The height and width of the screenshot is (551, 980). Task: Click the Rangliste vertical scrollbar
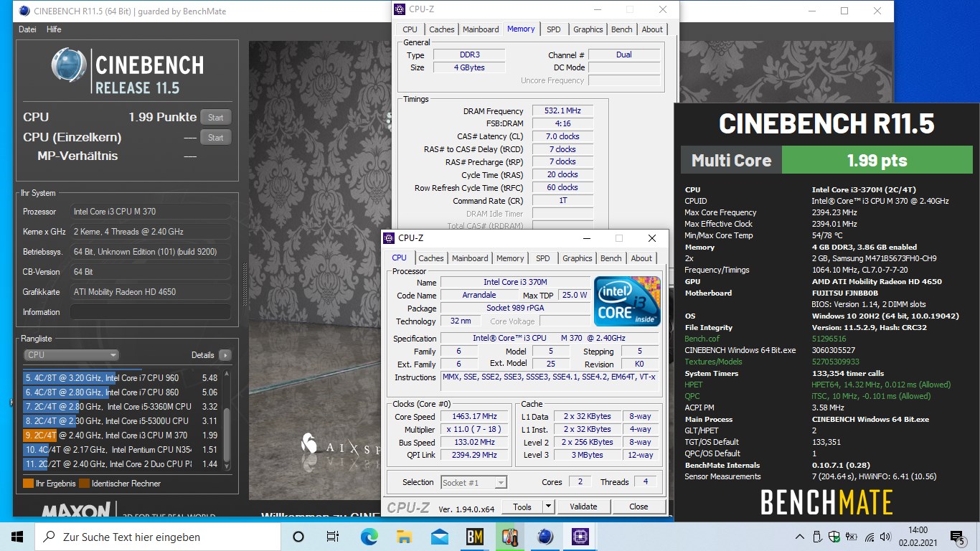pyautogui.click(x=227, y=421)
